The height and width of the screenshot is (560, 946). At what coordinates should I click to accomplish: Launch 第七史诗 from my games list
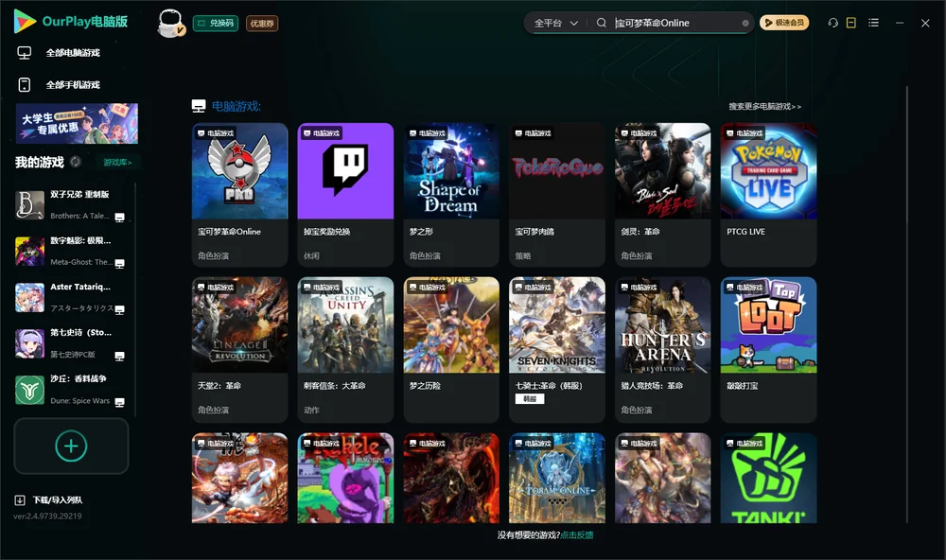click(71, 344)
